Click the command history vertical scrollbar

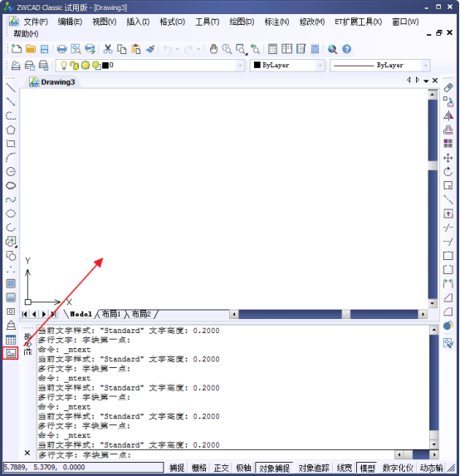pyautogui.click(x=434, y=387)
